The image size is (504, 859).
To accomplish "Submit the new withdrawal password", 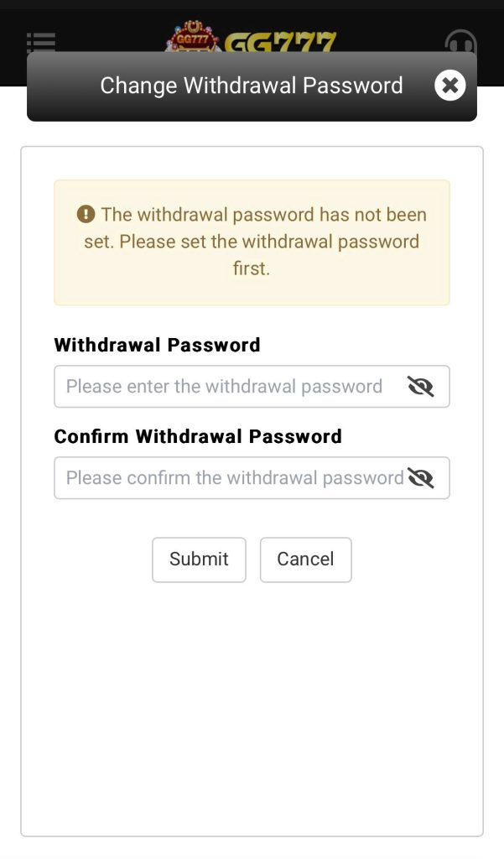I will (199, 560).
